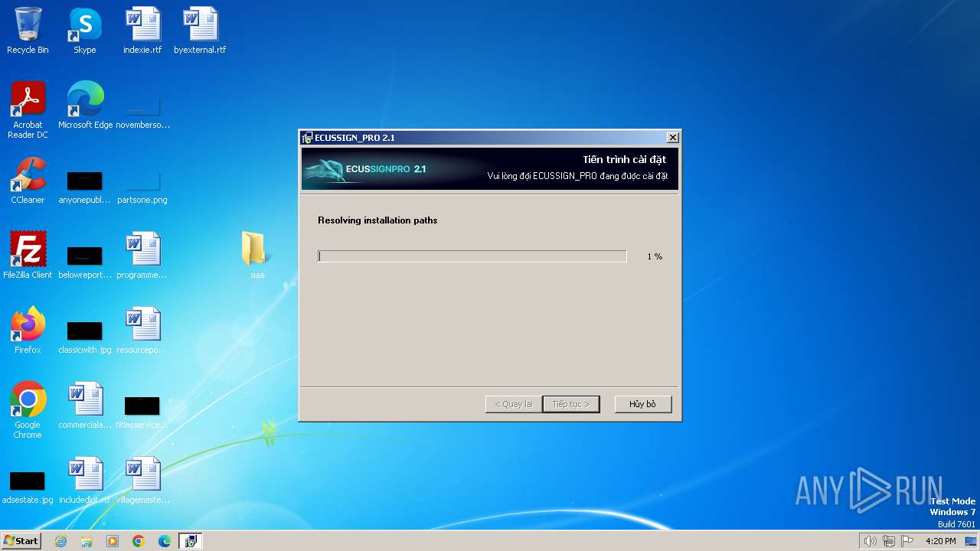Select the indexie.rtf document icon
Viewport: 980px width, 551px height.
(x=142, y=31)
